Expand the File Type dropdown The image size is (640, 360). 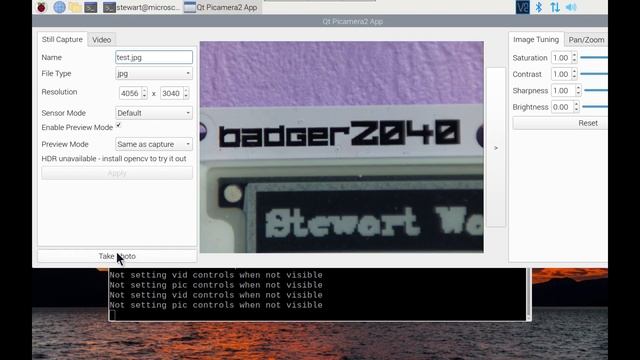pyautogui.click(x=154, y=73)
